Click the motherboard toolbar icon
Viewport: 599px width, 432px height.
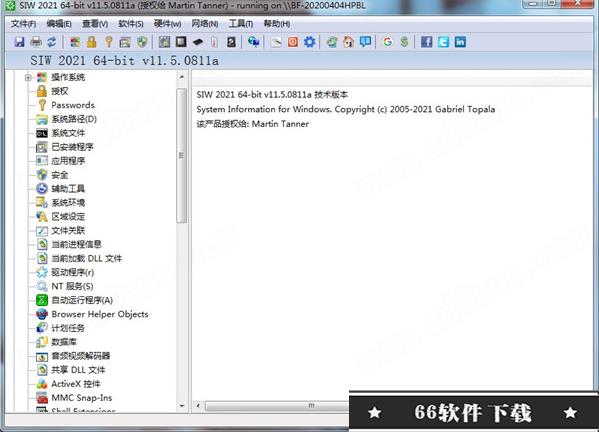click(x=164, y=42)
